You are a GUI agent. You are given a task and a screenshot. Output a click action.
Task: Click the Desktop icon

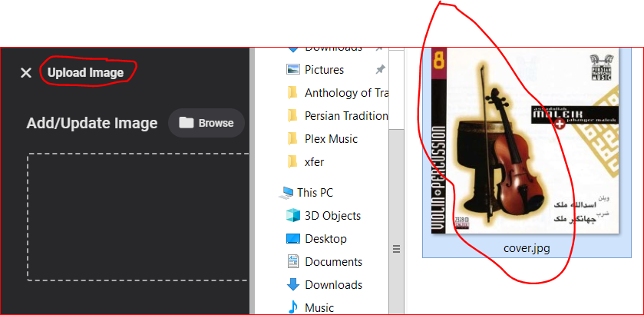coord(293,238)
